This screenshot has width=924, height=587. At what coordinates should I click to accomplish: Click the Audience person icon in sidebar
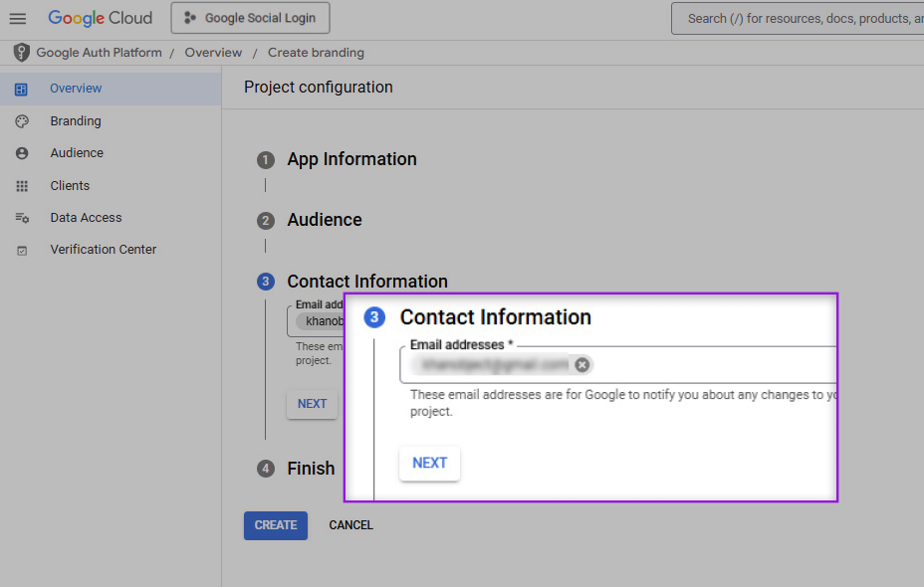click(x=22, y=153)
